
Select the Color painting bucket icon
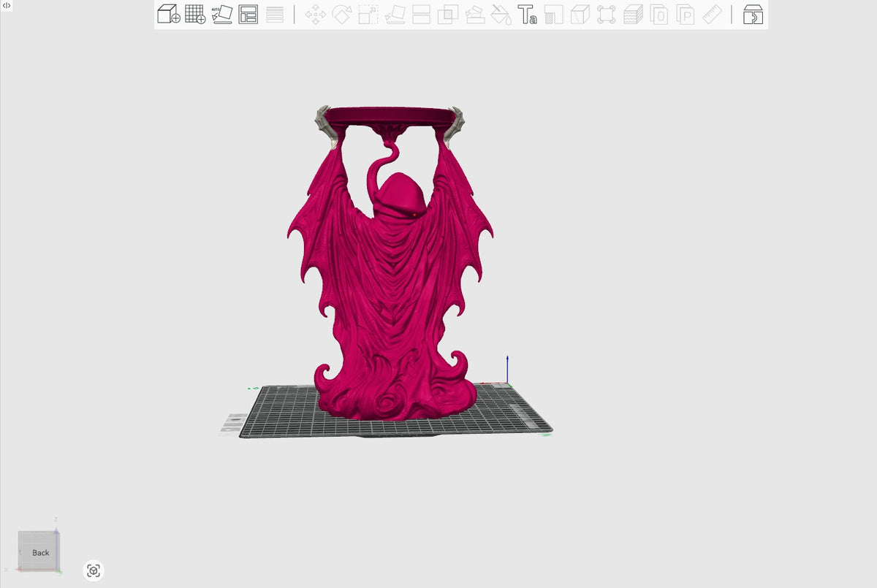click(501, 14)
